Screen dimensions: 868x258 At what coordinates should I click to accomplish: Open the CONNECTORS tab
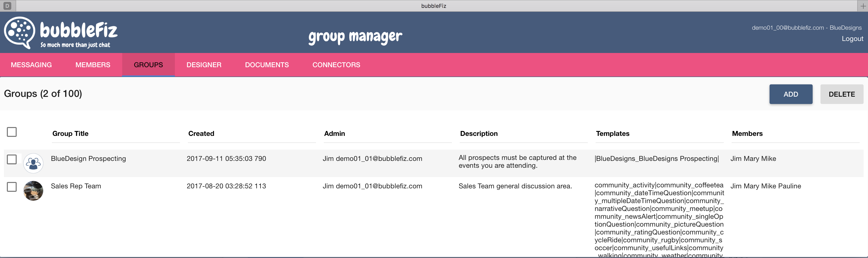[x=336, y=65]
